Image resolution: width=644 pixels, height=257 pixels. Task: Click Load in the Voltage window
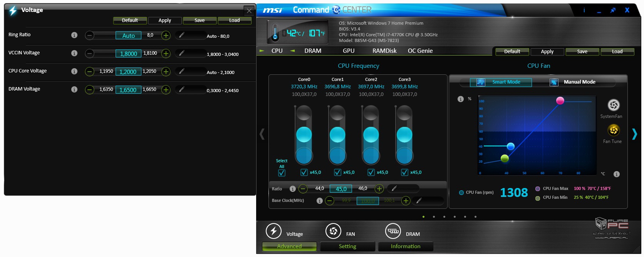[235, 20]
